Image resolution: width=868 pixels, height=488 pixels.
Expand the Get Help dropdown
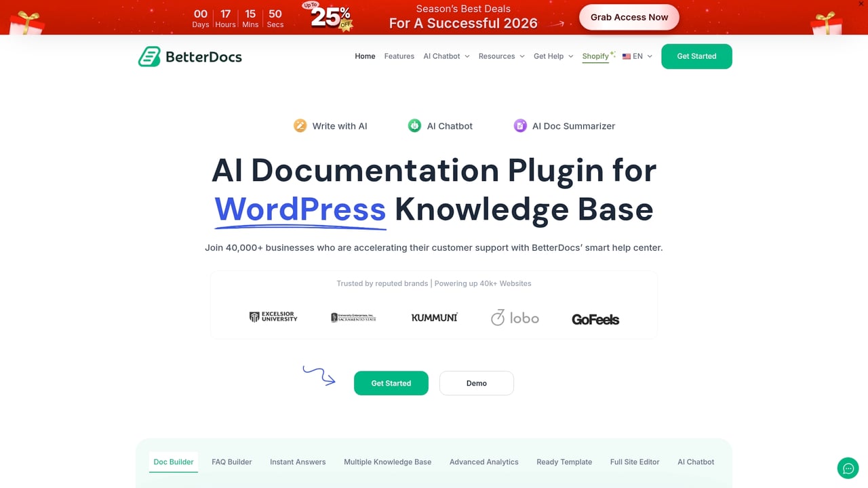(x=553, y=56)
